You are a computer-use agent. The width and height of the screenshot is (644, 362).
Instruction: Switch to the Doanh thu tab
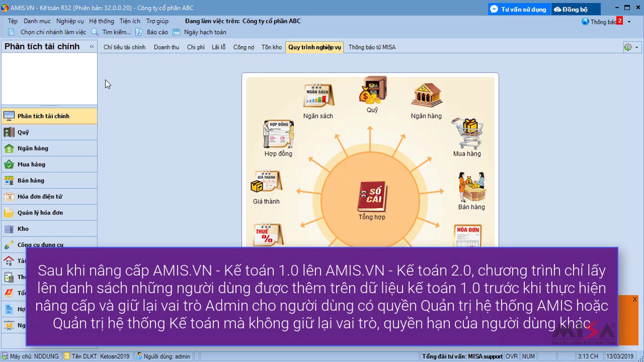(166, 47)
